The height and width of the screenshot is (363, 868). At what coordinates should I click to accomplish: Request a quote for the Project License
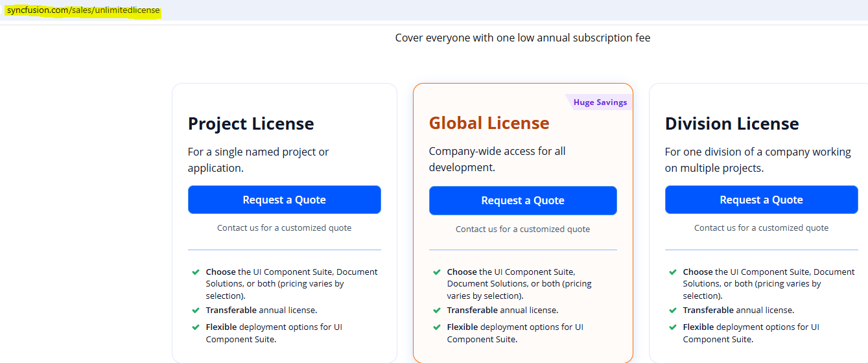285,200
